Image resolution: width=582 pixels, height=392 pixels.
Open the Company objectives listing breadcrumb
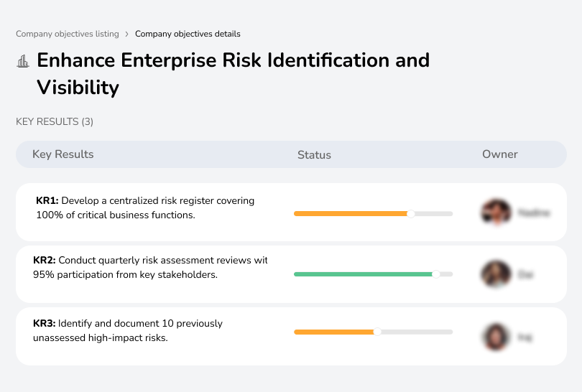click(68, 34)
